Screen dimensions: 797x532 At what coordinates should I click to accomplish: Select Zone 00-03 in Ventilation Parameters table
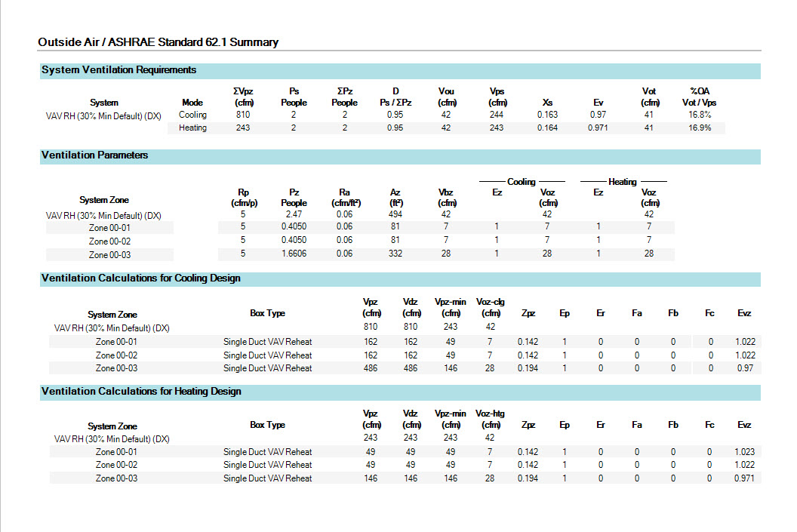tap(109, 255)
